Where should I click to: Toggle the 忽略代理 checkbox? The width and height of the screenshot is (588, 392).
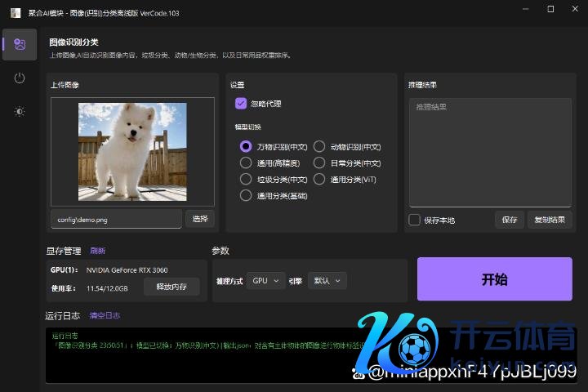pos(241,104)
